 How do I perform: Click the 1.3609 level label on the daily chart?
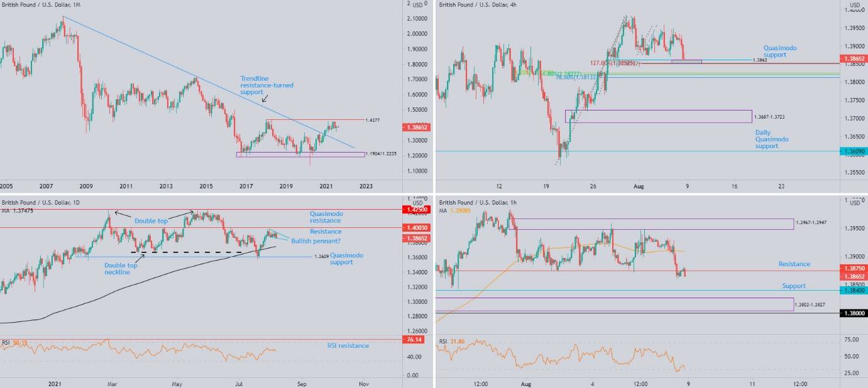tap(322, 256)
